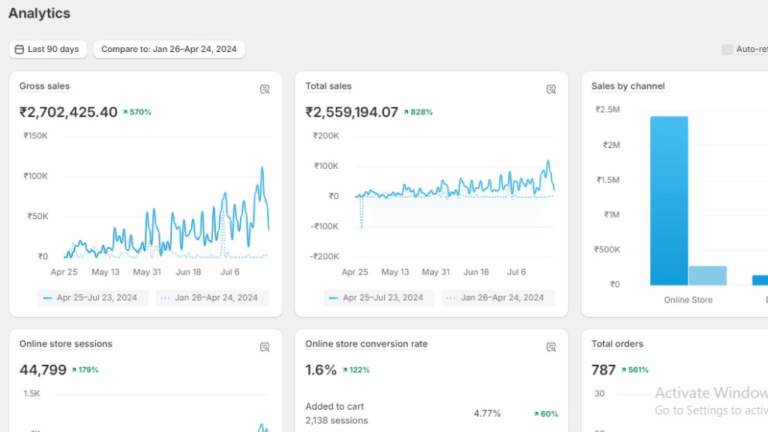Viewport: 768px width, 432px height.
Task: Open the conversion rate card's report icon
Action: (x=551, y=347)
